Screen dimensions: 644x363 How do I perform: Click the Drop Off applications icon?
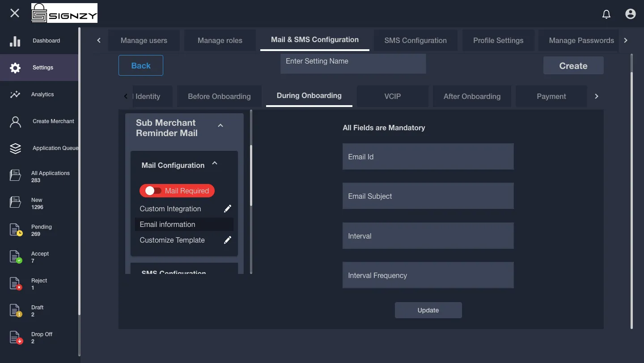pos(16,337)
